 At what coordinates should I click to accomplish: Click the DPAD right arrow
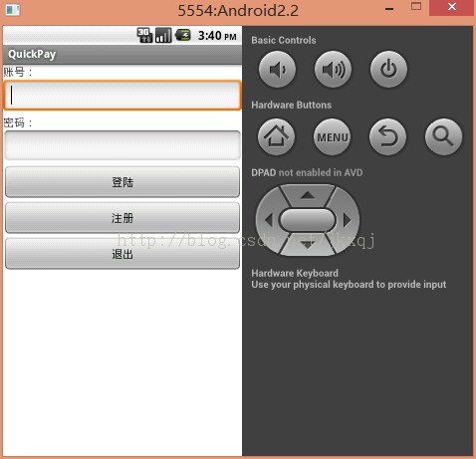348,220
